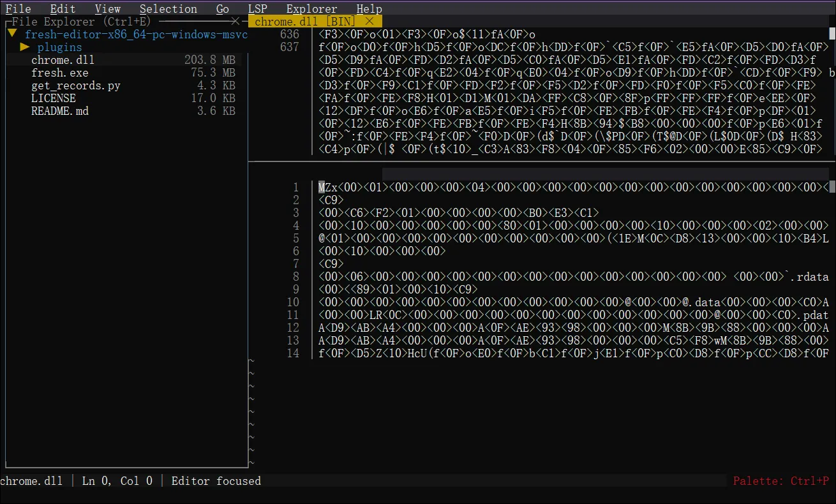Open the Help menu
Viewport: 836px width, 504px height.
[x=369, y=9]
